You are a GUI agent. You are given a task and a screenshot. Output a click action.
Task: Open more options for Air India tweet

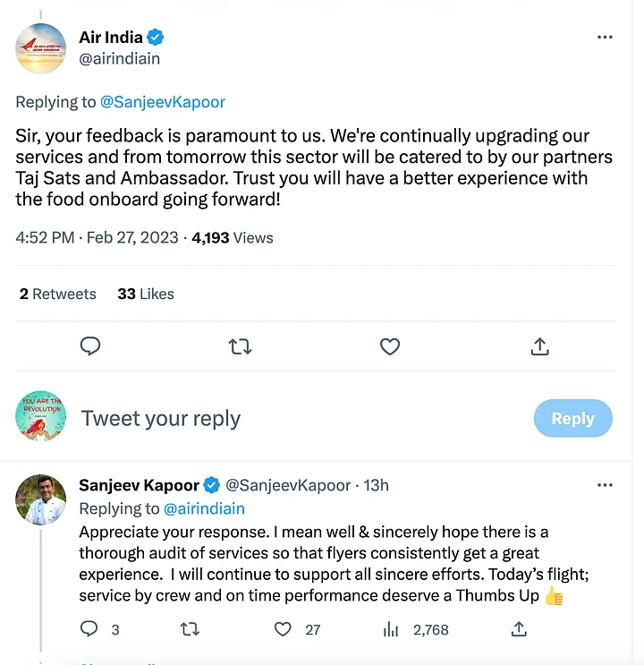coord(605,37)
